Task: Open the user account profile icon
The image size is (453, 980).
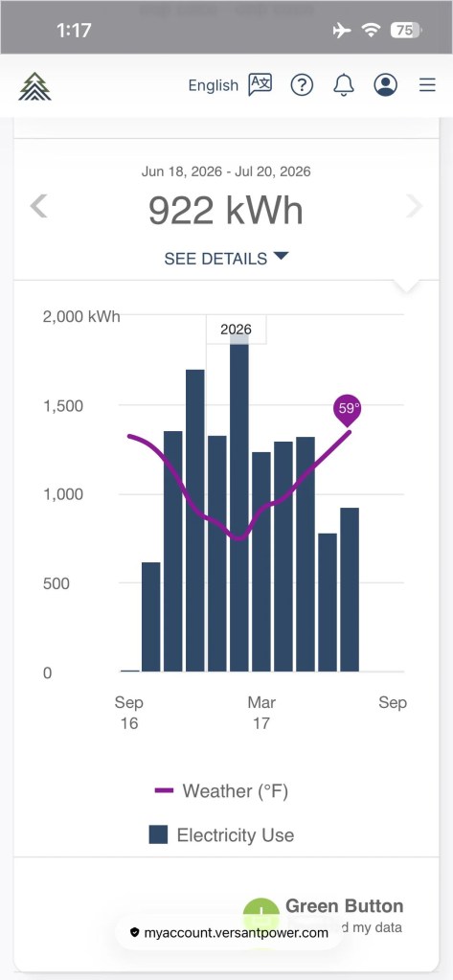Action: (x=386, y=84)
